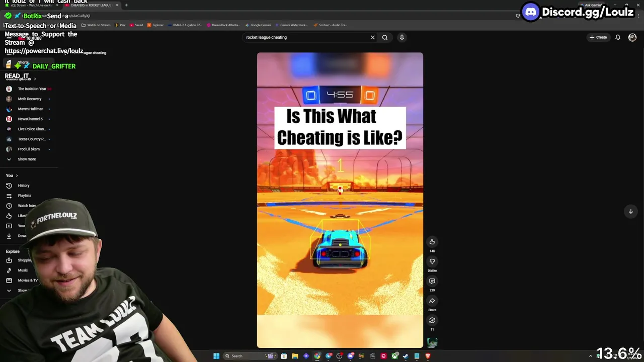644x362 pixels.
Task: Open Chrome from the taskbar
Action: [x=317, y=356]
